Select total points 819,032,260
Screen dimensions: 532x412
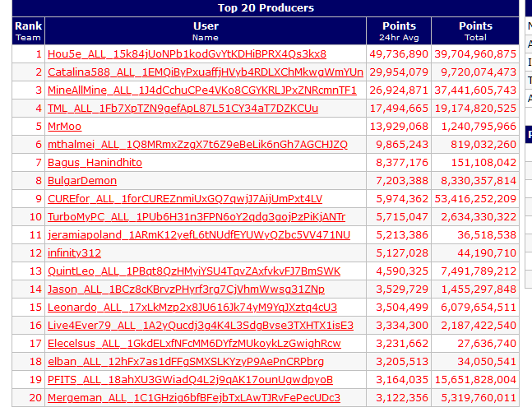coord(483,144)
